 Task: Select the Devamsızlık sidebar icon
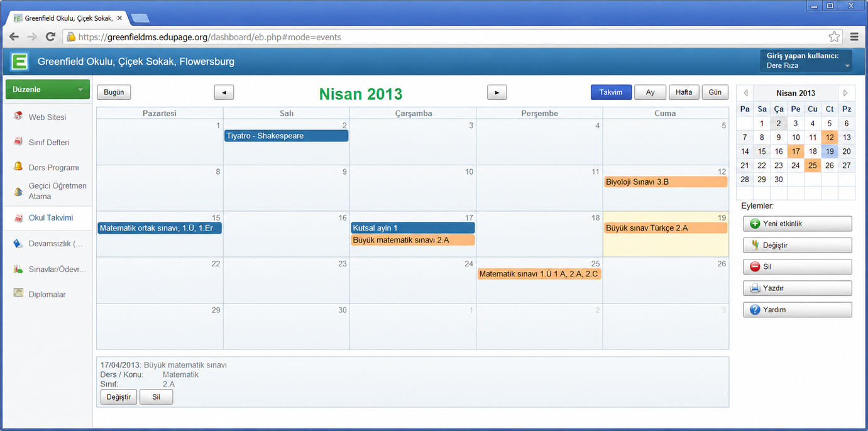coord(18,244)
